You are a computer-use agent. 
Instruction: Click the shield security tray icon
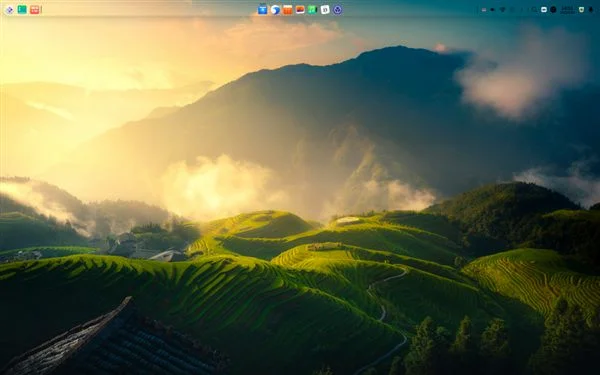581,10
